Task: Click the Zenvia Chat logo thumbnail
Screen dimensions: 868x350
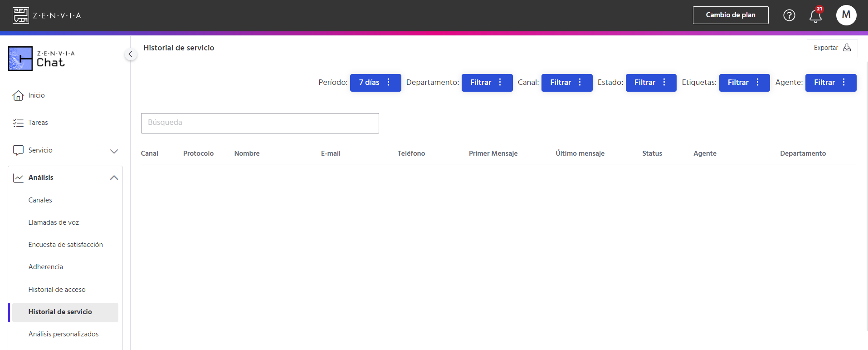Action: (20, 59)
